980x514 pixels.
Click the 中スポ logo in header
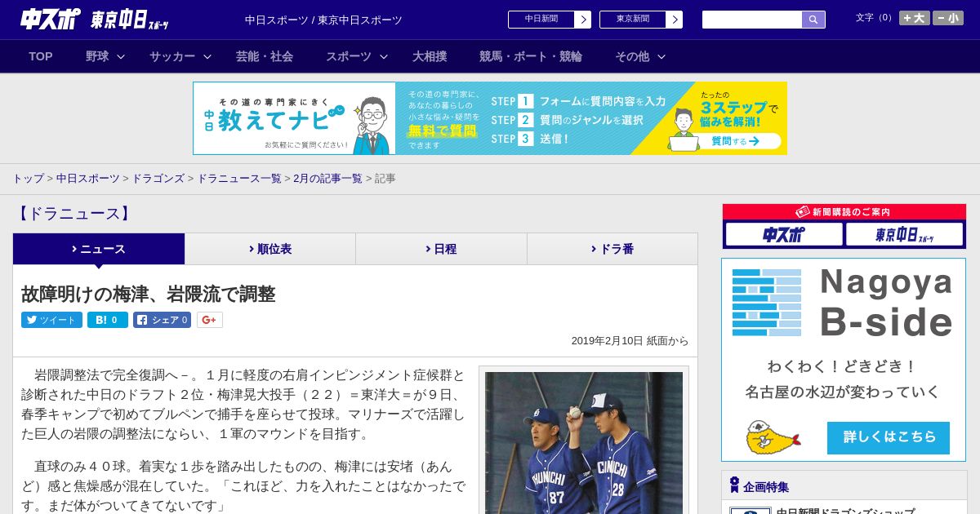click(50, 19)
